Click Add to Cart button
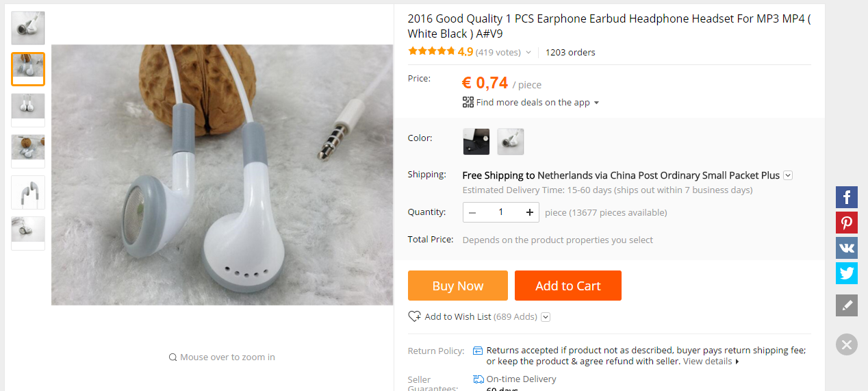This screenshot has height=391, width=868. [567, 286]
